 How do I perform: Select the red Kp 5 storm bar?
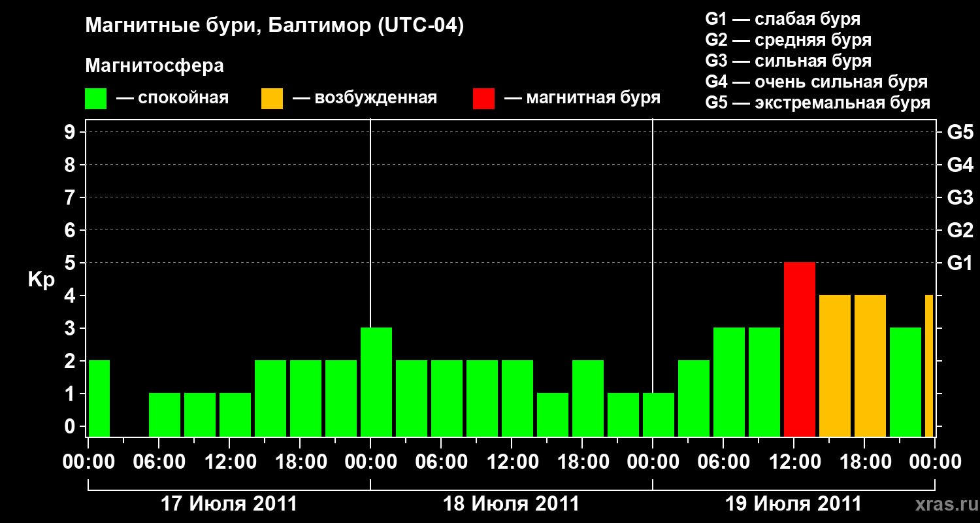[800, 349]
